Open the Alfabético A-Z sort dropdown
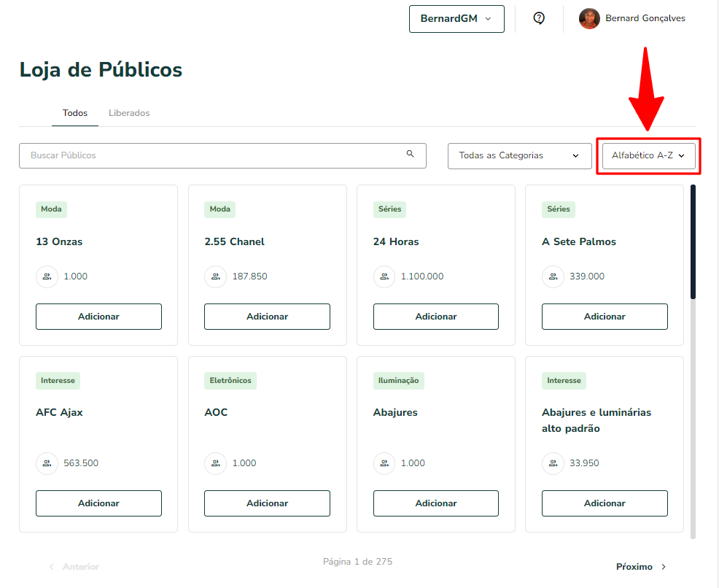Viewport: 719px width, 588px height. point(648,156)
